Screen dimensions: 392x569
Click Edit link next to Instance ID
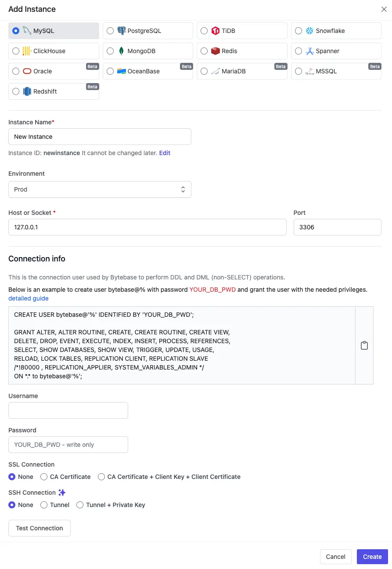coord(165,153)
